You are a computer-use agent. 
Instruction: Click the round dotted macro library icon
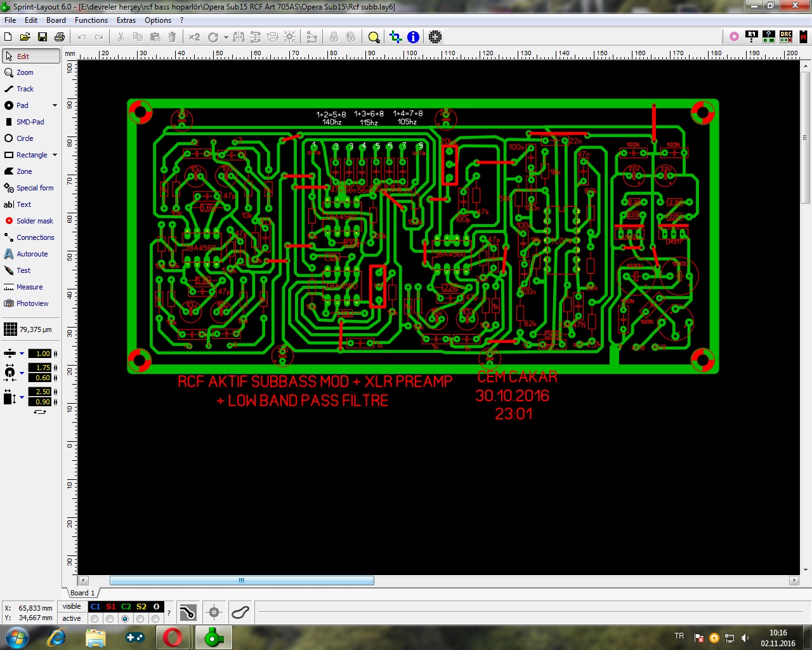tap(435, 37)
